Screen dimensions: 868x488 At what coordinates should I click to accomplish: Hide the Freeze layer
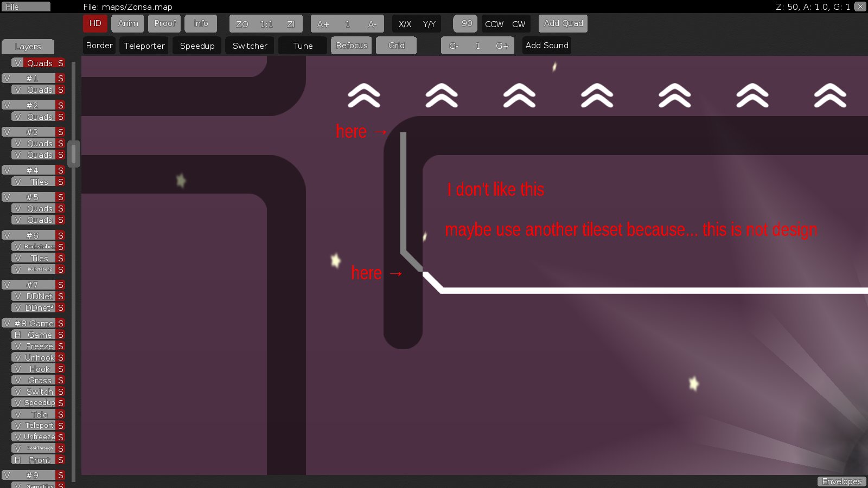coord(18,346)
